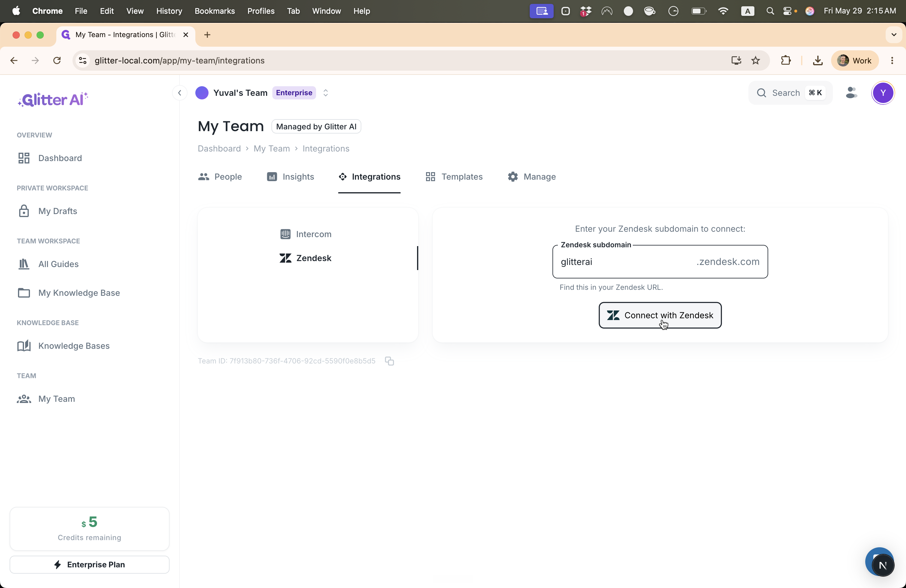This screenshot has width=906, height=588.
Task: Select the Integrations tab
Action: (369, 177)
